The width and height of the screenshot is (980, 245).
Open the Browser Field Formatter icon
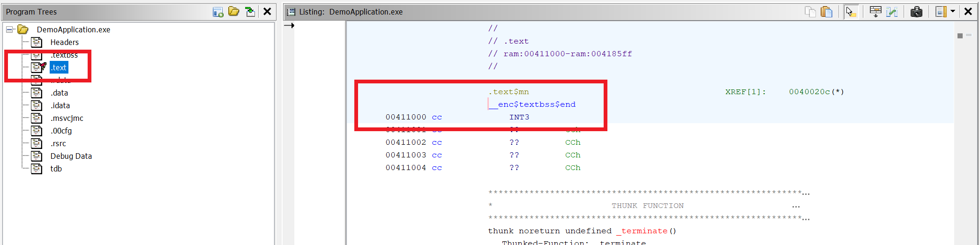875,12
